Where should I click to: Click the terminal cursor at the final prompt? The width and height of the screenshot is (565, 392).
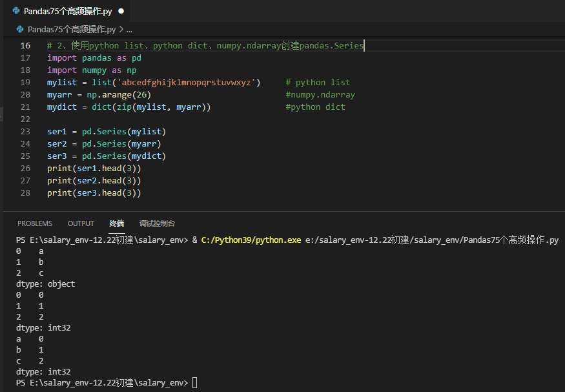(194, 382)
